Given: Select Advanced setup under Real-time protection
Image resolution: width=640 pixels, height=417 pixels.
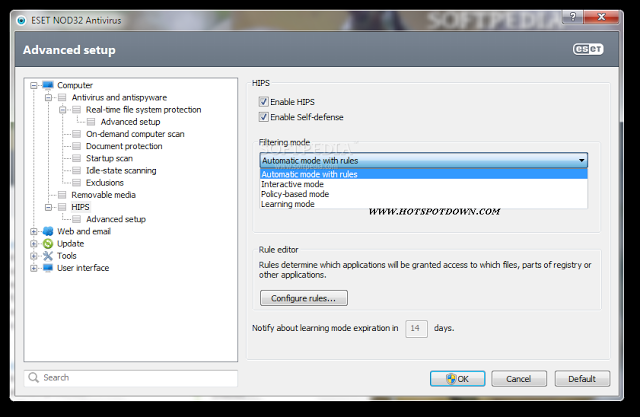Looking at the screenshot, I should (x=131, y=122).
